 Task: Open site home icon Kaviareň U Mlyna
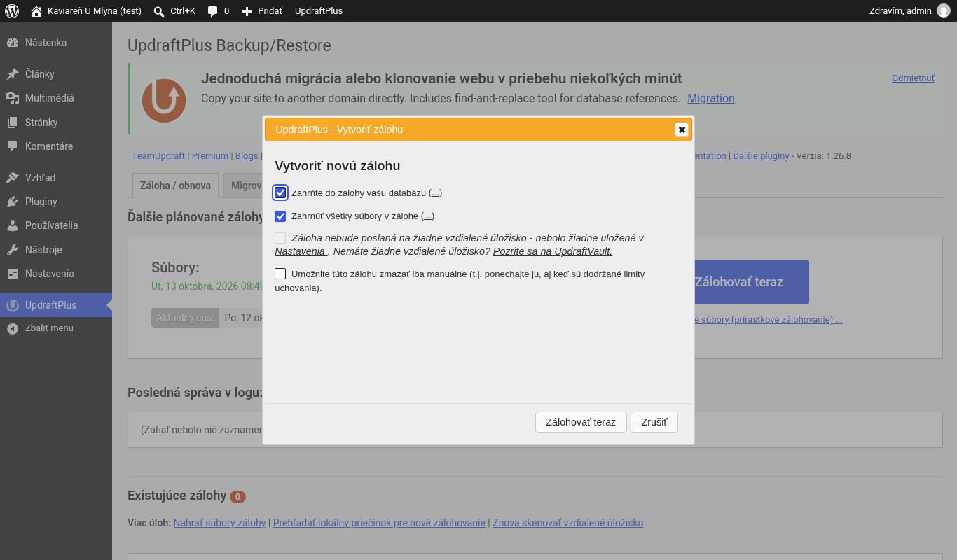coord(36,11)
